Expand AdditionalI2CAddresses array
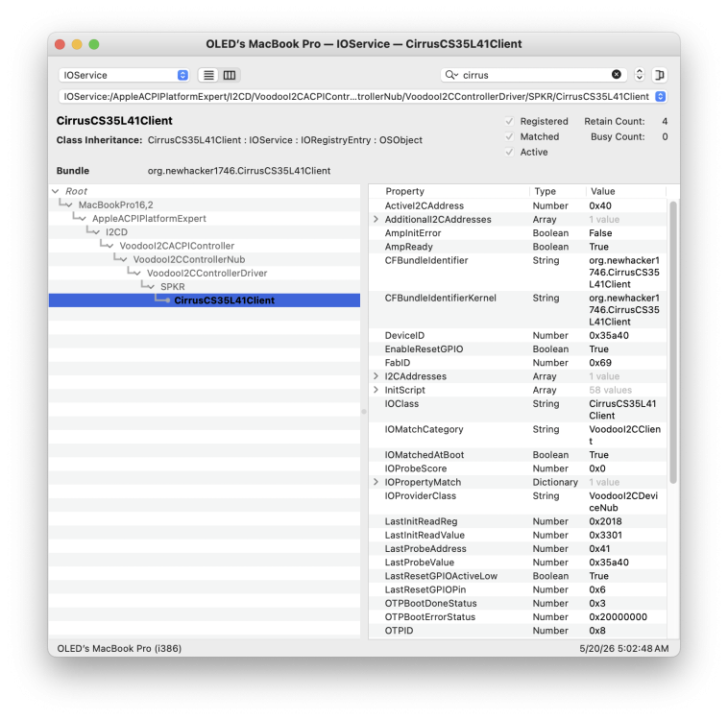This screenshot has width=728, height=720. (x=376, y=219)
